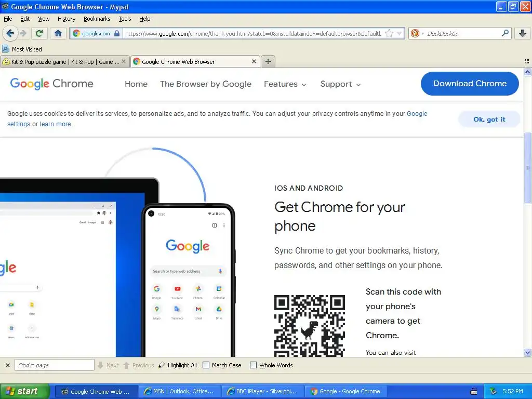532x399 pixels.
Task: Go back using the Back arrow button
Action: tap(10, 33)
